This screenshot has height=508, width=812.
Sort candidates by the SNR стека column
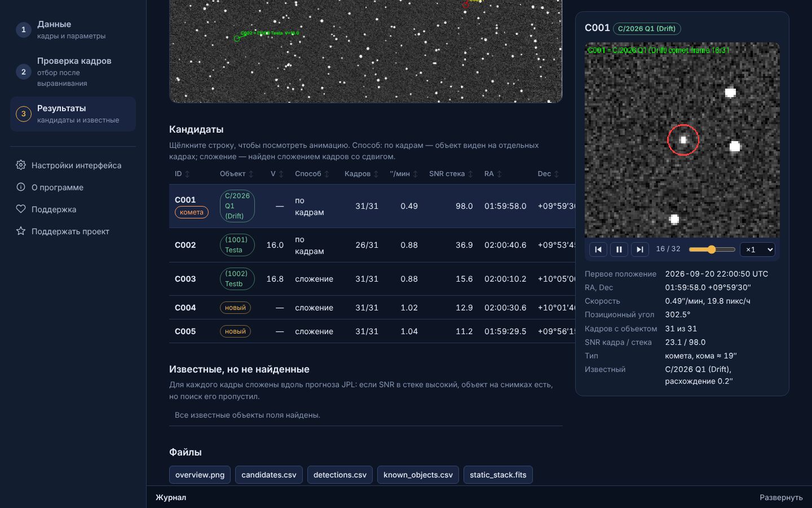[451, 174]
